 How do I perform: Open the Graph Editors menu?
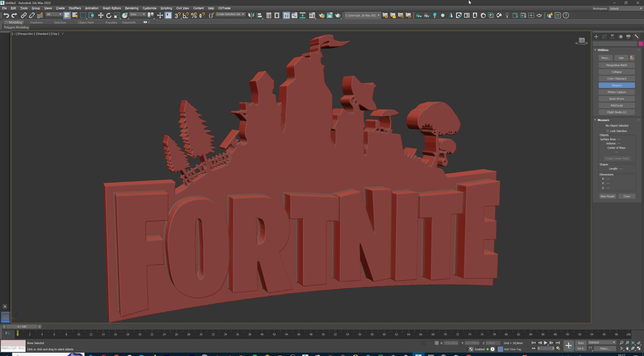[x=112, y=8]
